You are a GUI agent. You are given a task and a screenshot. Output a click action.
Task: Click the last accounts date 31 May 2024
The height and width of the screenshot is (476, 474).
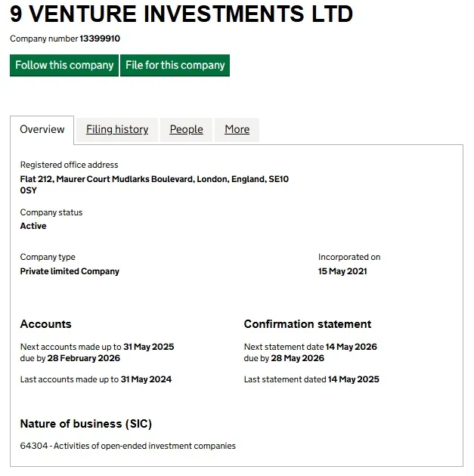click(x=147, y=379)
